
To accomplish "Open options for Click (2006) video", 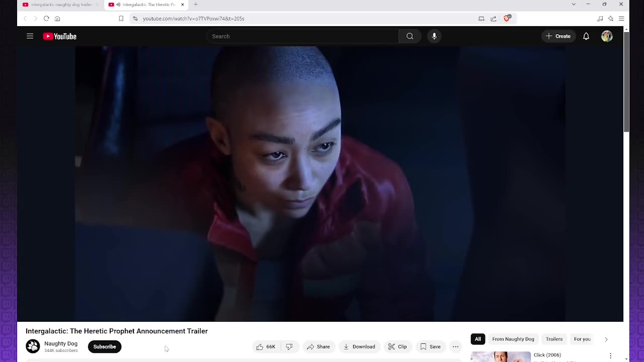I will 610,355.
